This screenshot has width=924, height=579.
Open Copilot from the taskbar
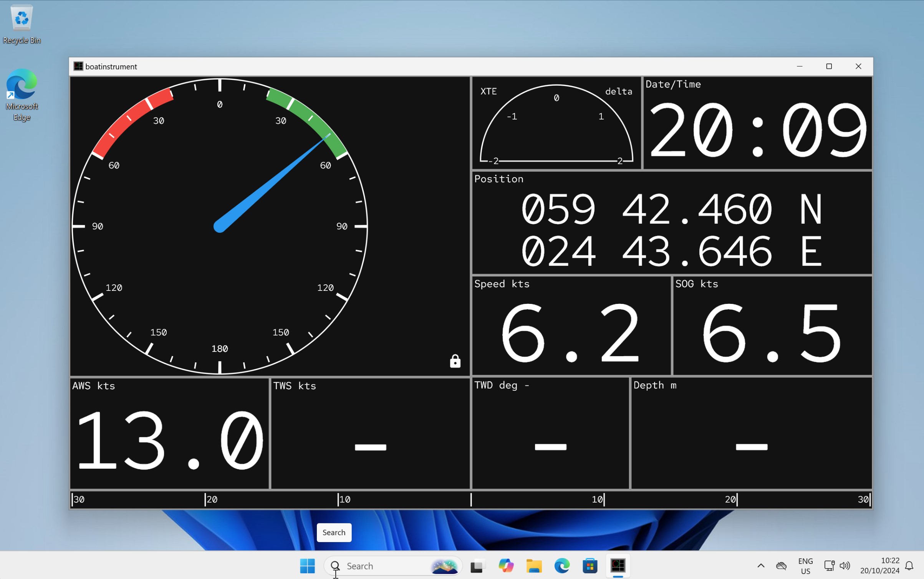click(x=506, y=566)
